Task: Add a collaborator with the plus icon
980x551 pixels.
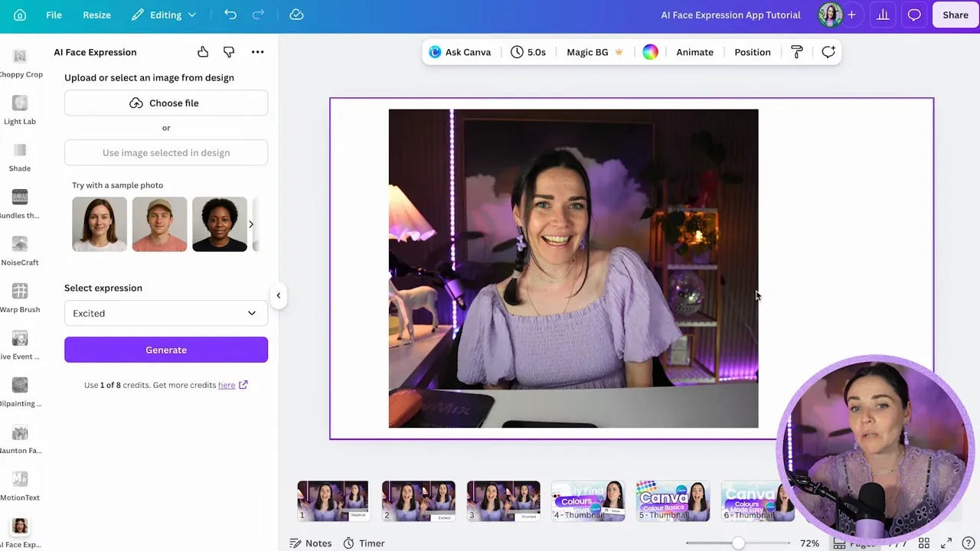Action: (x=851, y=15)
